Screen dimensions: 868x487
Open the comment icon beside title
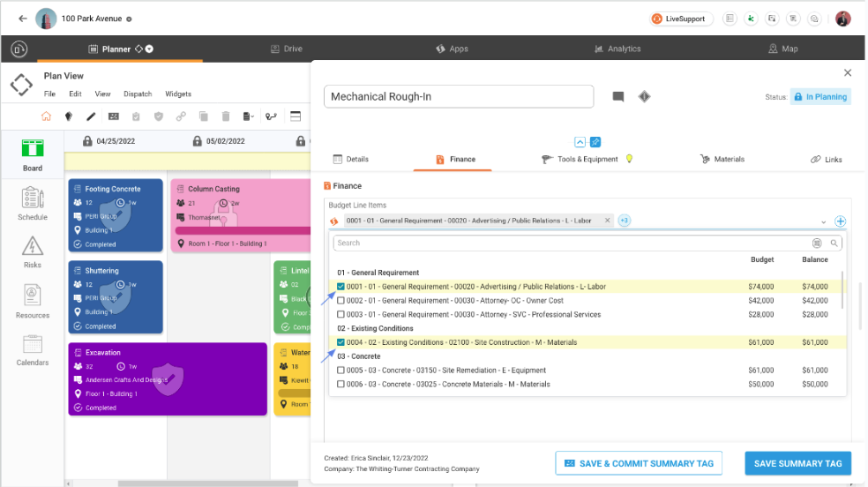[618, 97]
